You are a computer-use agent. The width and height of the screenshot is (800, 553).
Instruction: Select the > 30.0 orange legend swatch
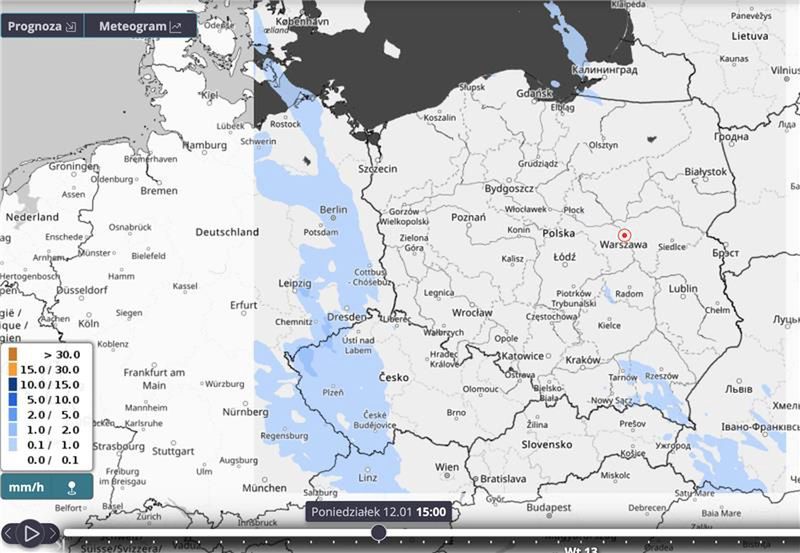13,354
